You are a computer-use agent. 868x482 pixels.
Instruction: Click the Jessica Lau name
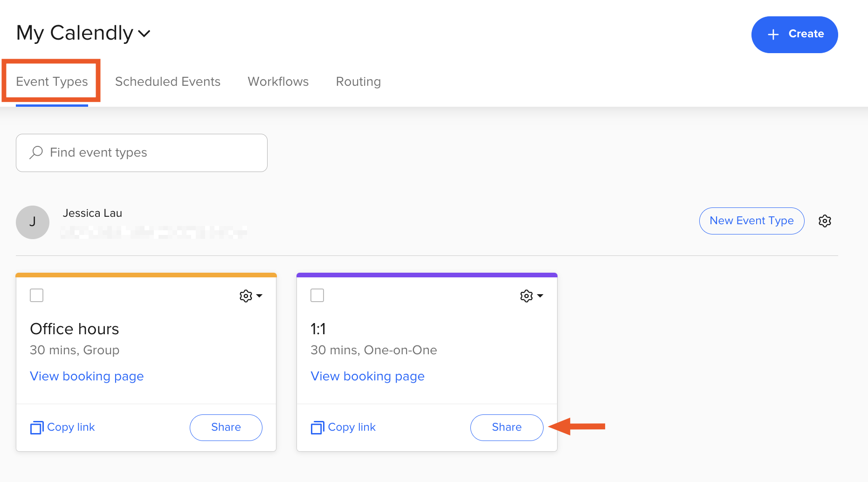pos(92,213)
